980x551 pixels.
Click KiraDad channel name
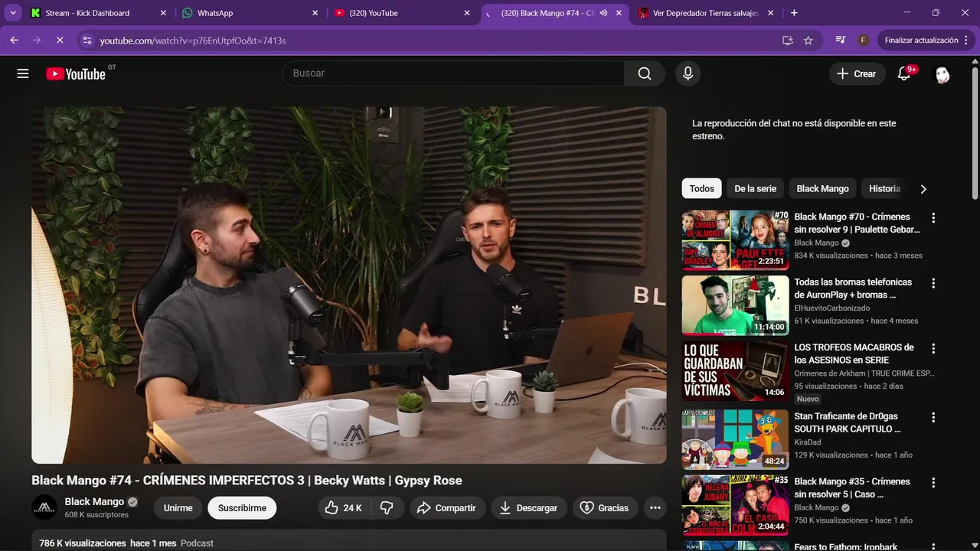(x=808, y=442)
